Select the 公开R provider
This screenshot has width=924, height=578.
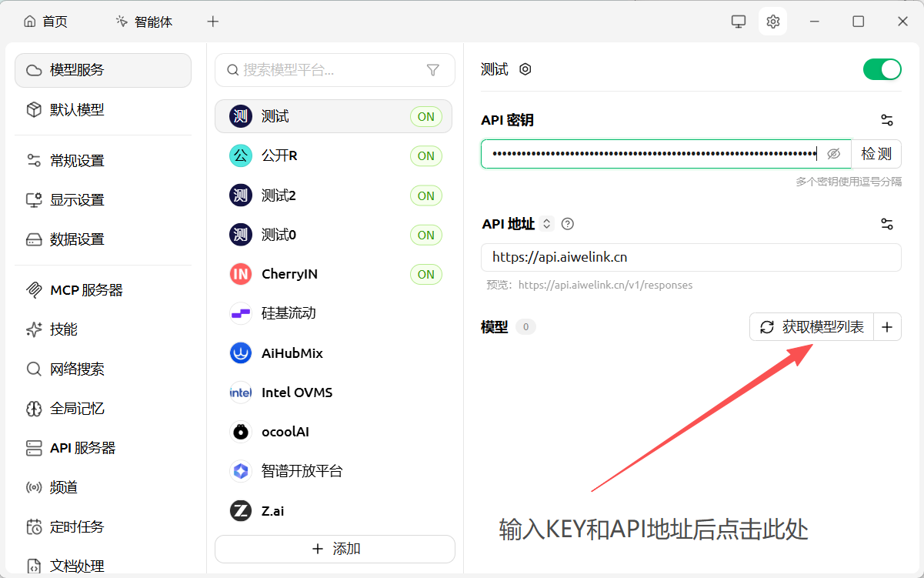(333, 155)
